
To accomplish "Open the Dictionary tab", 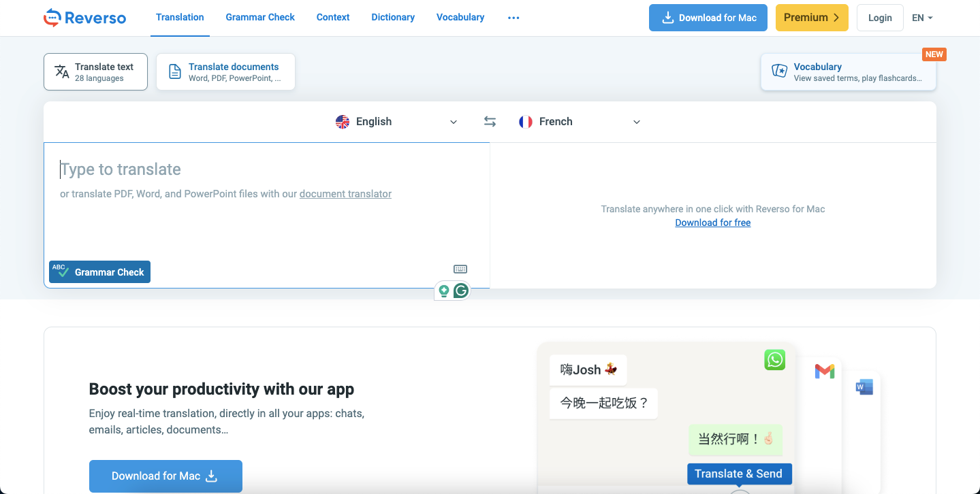I will click(x=393, y=17).
